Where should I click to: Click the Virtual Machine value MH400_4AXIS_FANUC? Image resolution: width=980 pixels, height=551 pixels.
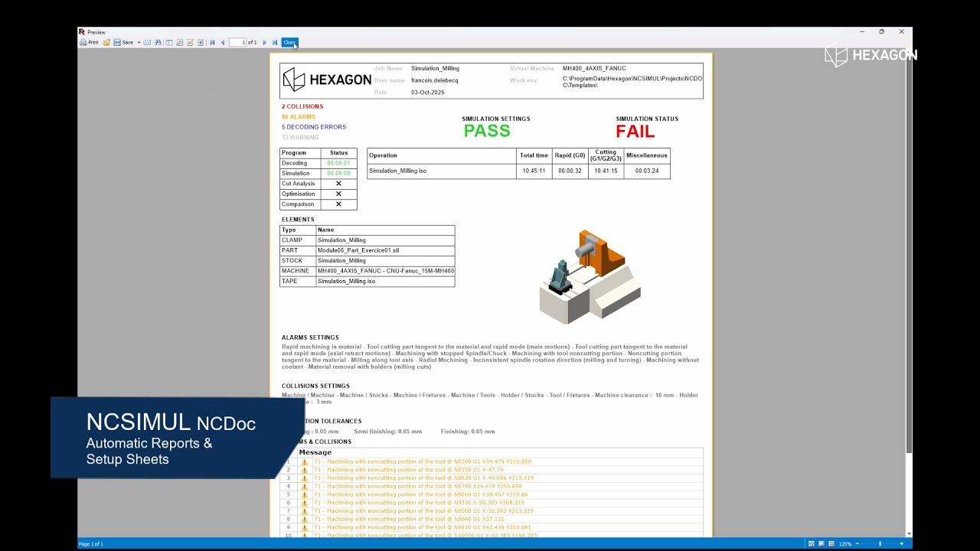(594, 69)
